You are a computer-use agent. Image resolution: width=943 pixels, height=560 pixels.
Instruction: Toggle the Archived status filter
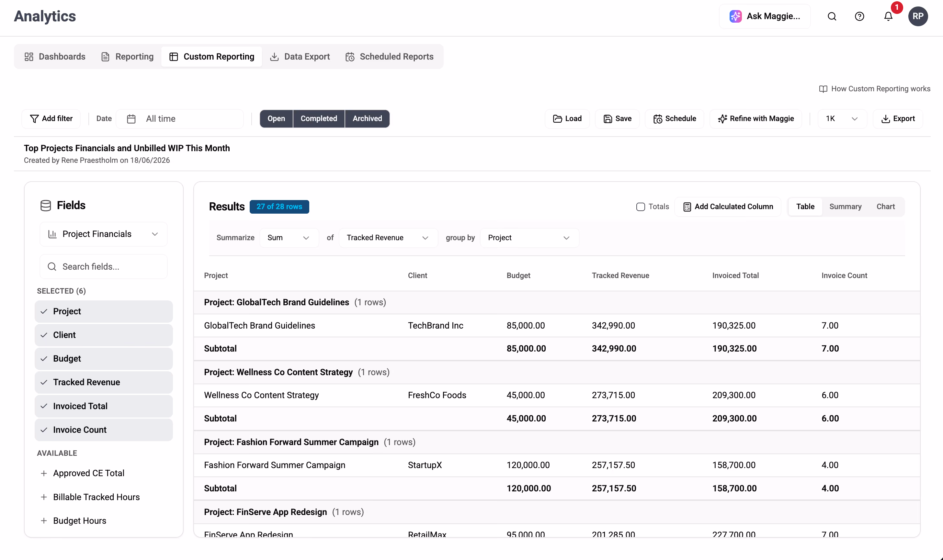[x=367, y=119]
